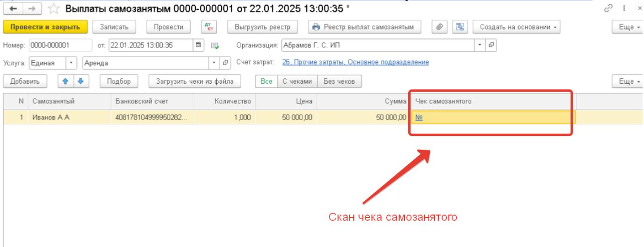Screen dimensions: 644x247
Task: Select the Все filter
Action: tap(266, 81)
